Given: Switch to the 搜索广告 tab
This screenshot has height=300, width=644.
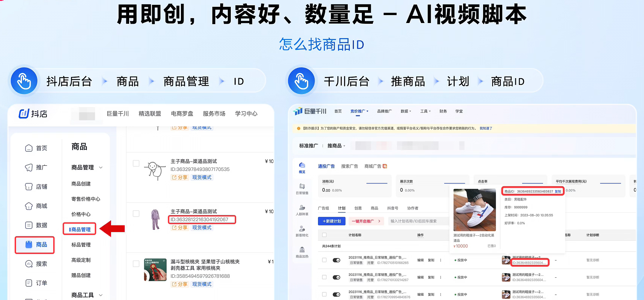Looking at the screenshot, I should coord(349,166).
